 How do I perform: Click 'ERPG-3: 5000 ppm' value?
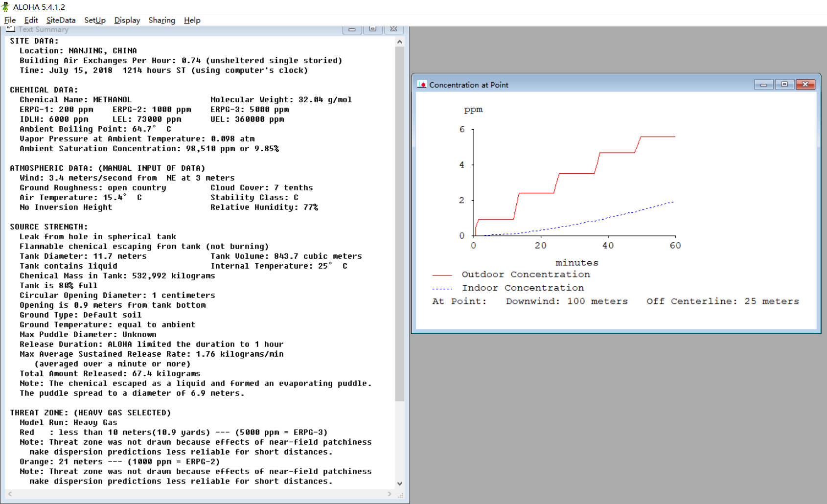pyautogui.click(x=250, y=110)
